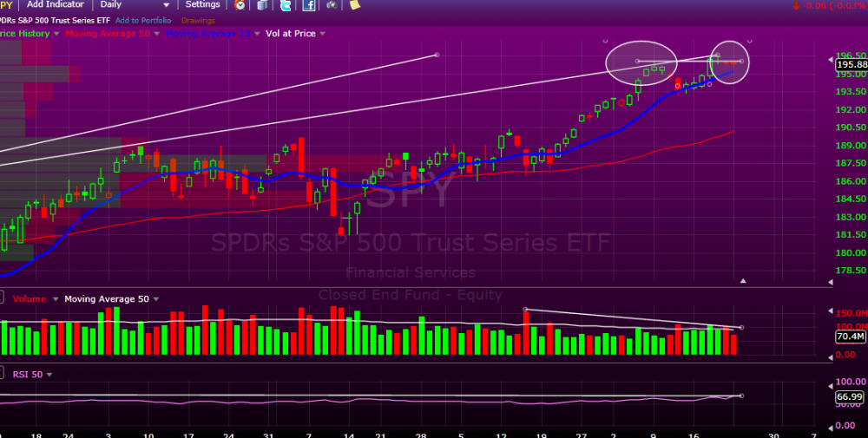
Task: Expand the Volume indicator dropdown
Action: click(56, 299)
